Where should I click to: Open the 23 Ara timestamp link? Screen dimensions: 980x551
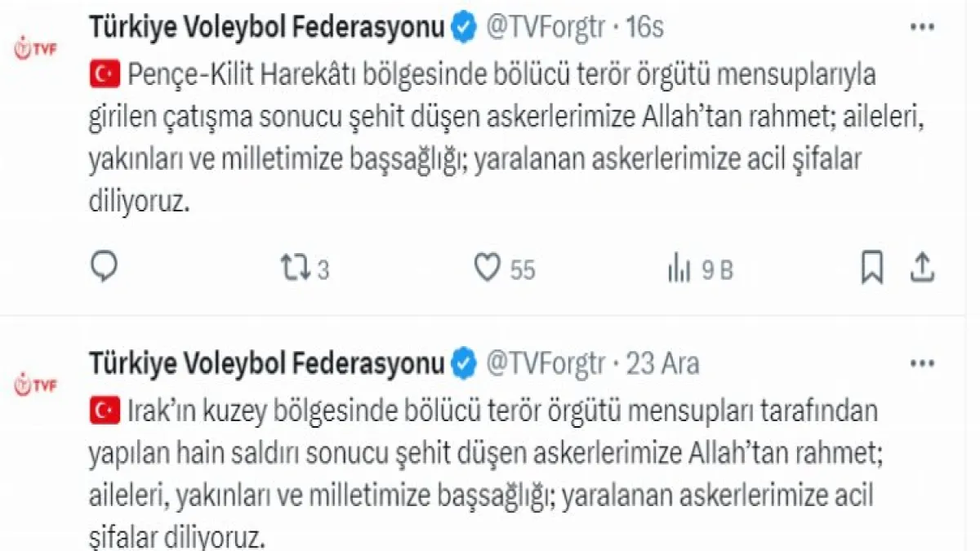point(662,363)
